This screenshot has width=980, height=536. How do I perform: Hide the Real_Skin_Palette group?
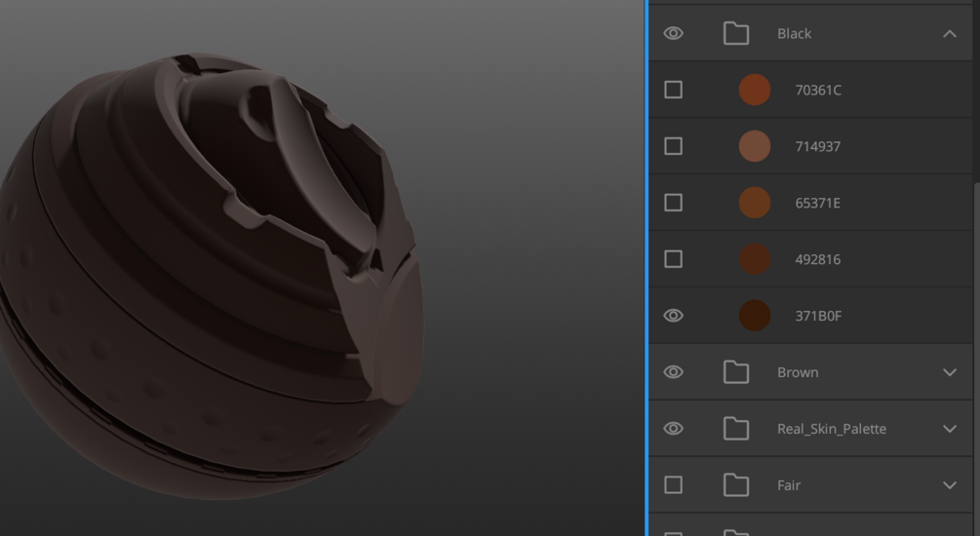673,429
